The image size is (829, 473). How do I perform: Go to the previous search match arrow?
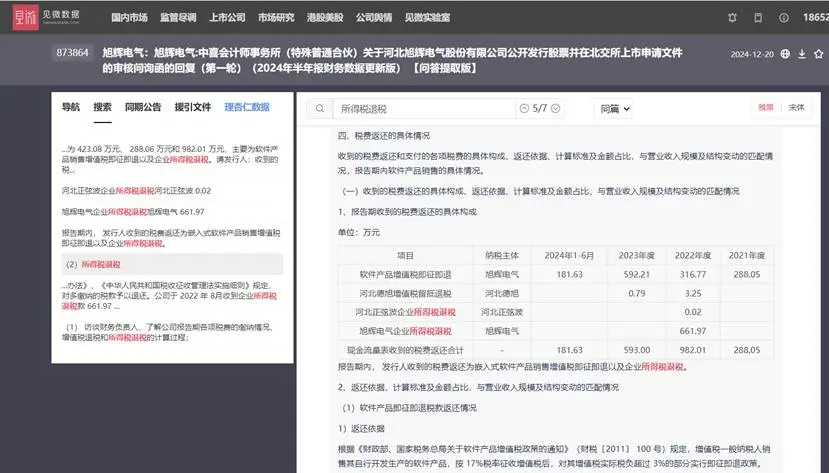click(524, 108)
